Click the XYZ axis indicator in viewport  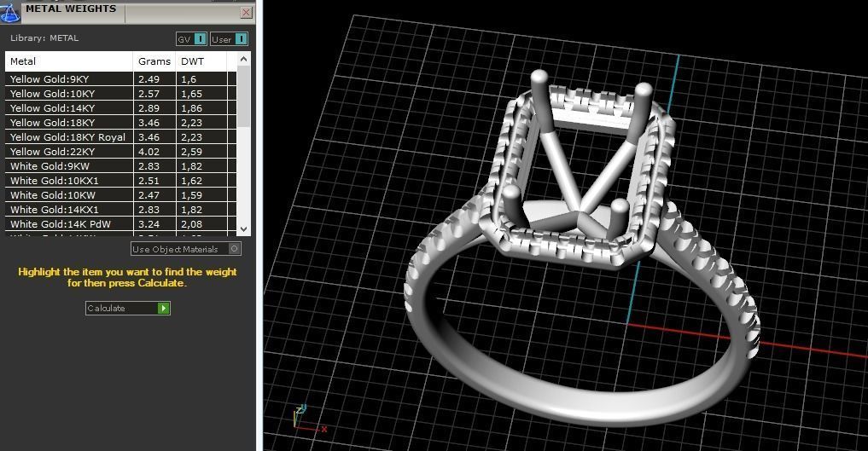pos(309,419)
